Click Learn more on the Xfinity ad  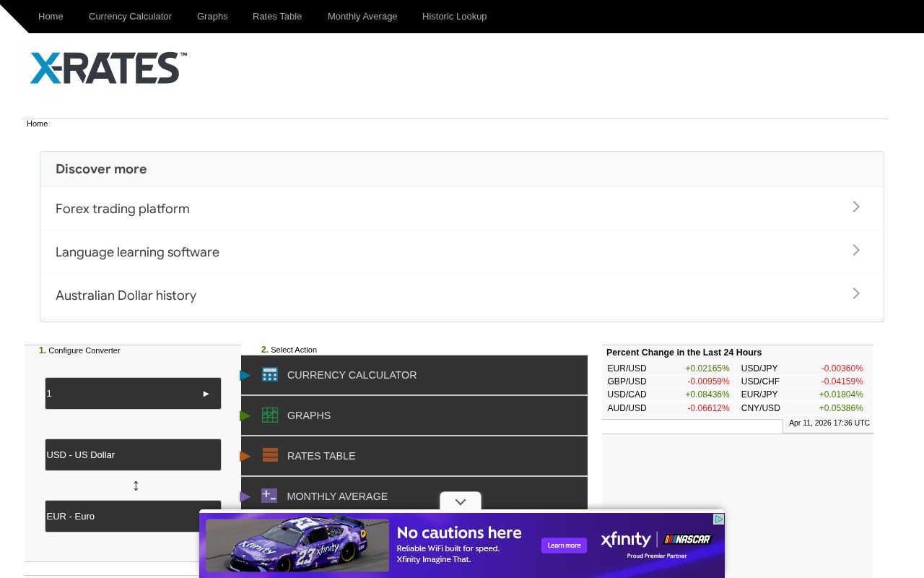tap(564, 545)
